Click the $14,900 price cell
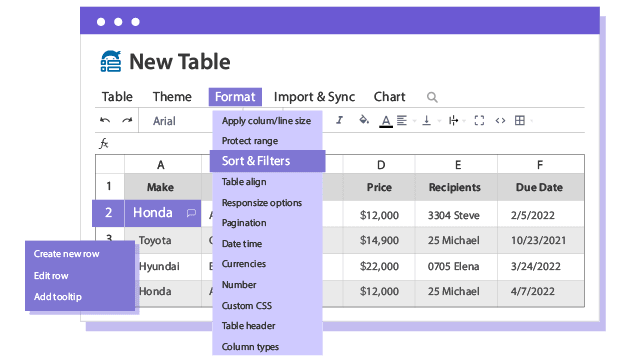The image size is (631, 361). click(379, 240)
